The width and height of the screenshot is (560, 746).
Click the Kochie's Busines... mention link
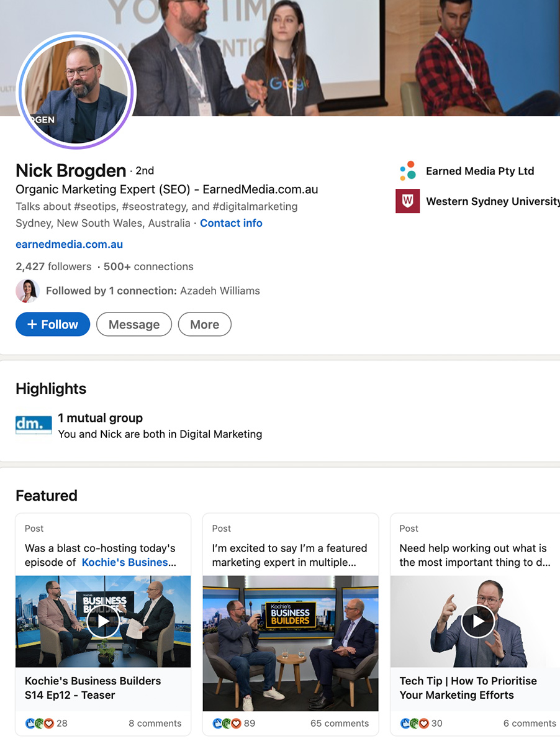pos(129,562)
